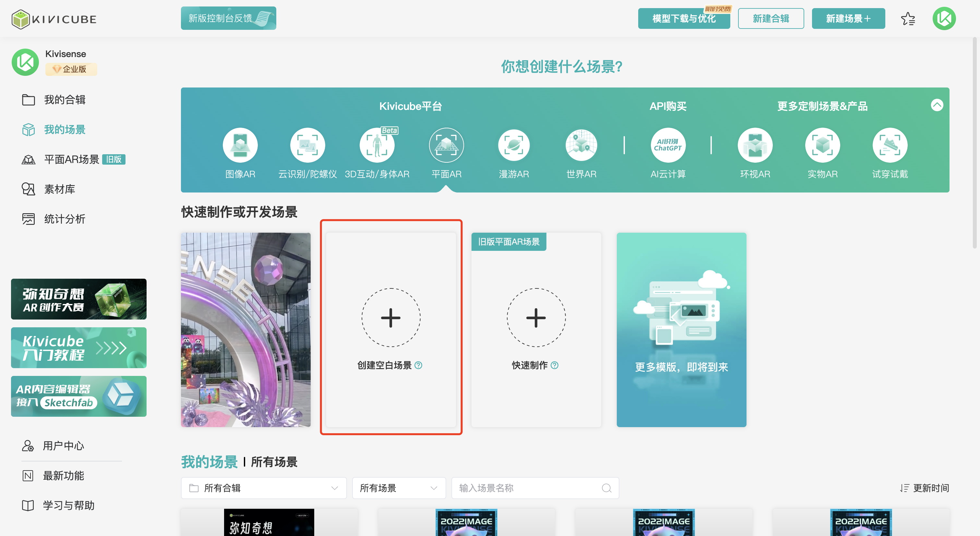Click the 新建场景+ button
The image size is (980, 536).
pos(848,18)
